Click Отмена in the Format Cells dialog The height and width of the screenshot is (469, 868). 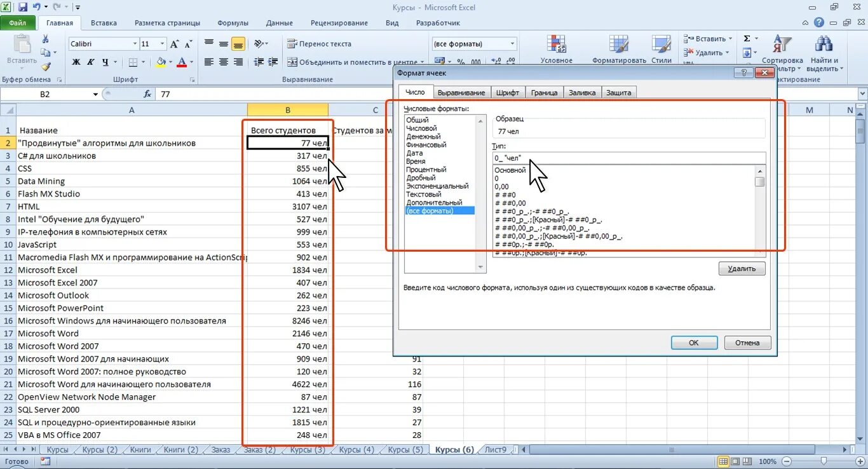tap(747, 343)
